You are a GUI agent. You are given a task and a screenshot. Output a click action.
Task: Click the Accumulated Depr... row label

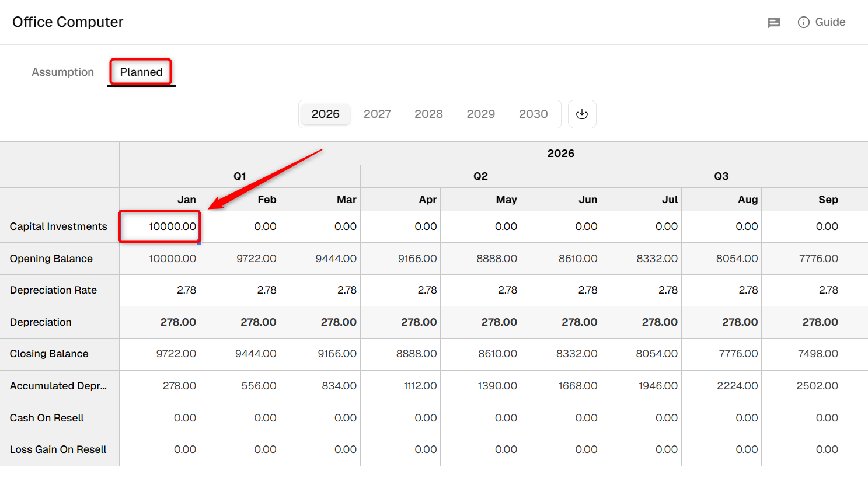58,386
